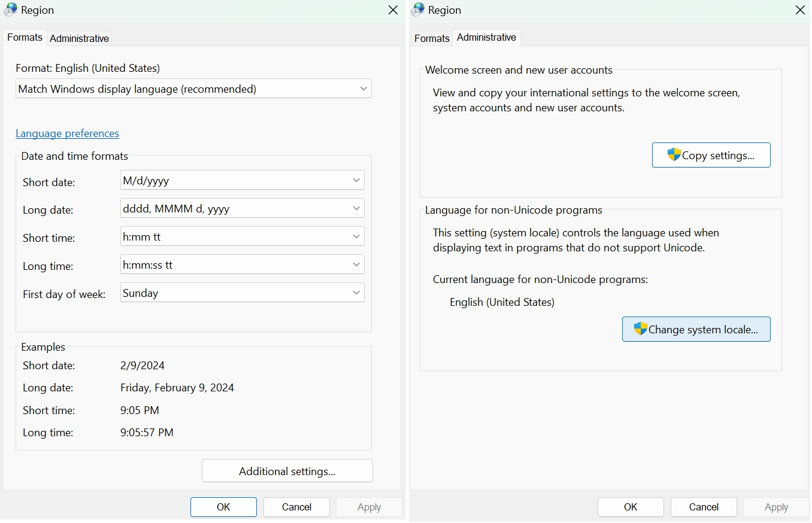The height and width of the screenshot is (523, 812).
Task: Click Apply in the right Region window
Action: (776, 507)
